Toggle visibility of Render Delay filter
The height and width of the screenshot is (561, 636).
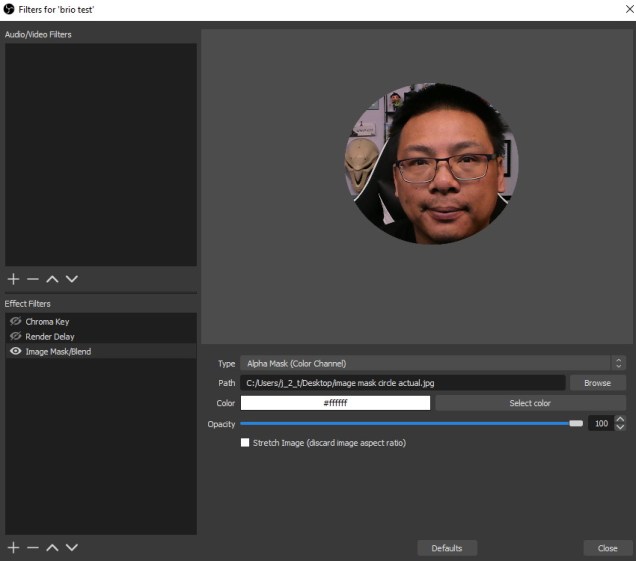coord(15,337)
